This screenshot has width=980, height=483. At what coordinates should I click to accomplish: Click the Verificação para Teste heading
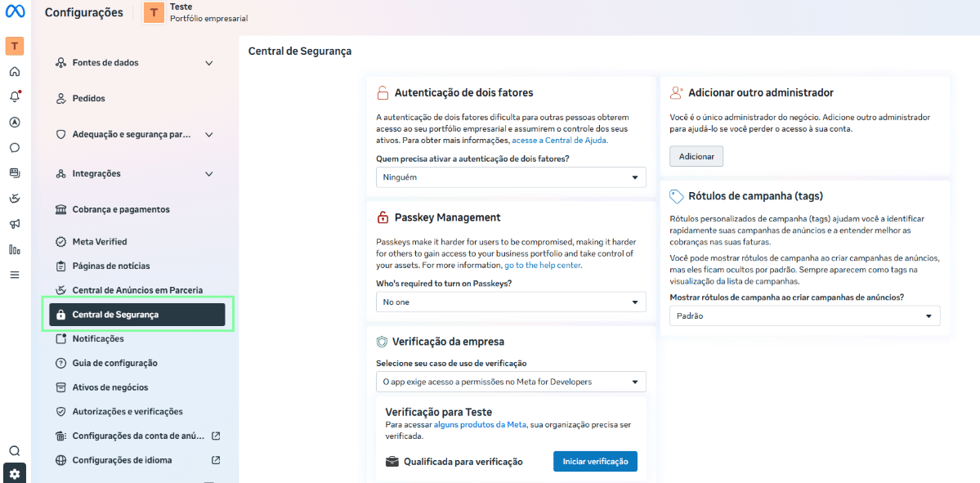(439, 412)
